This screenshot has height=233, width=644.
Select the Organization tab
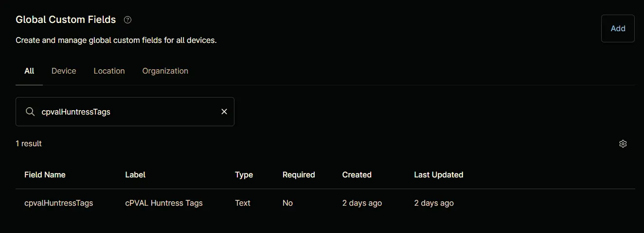[x=165, y=71]
